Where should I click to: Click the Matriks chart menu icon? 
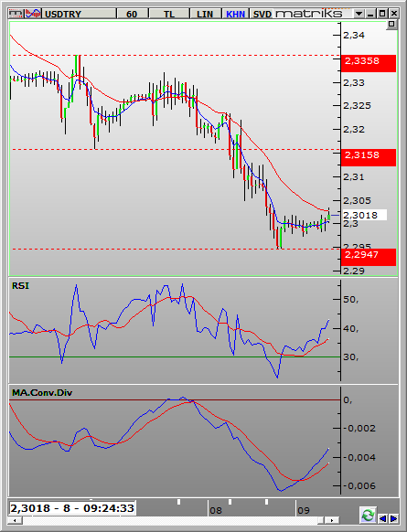[16, 14]
